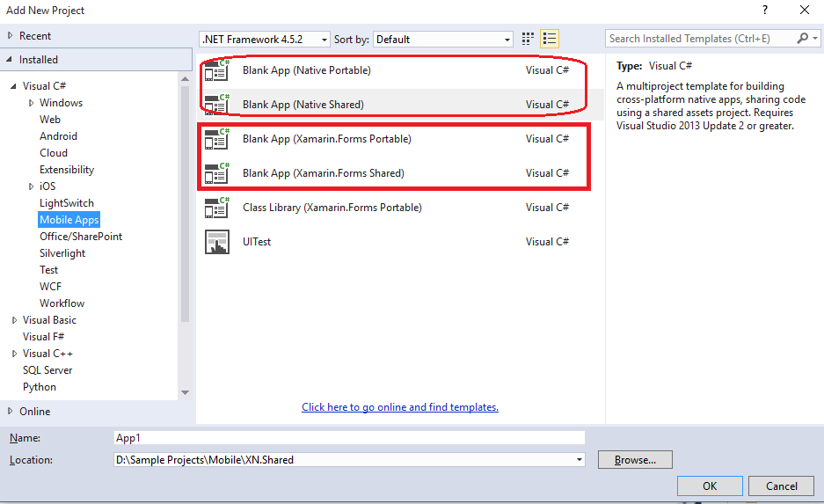Viewport: 824px width, 504px height.
Task: Click the Cancel button
Action: coord(782,486)
